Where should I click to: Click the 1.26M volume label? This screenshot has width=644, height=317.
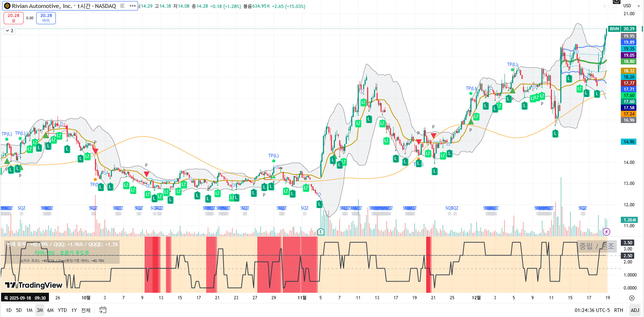(x=630, y=220)
